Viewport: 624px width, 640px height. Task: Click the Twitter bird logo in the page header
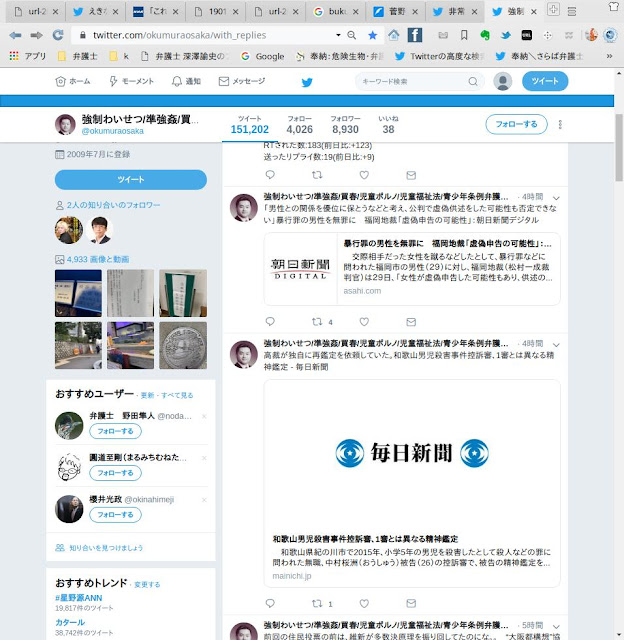pos(307,82)
